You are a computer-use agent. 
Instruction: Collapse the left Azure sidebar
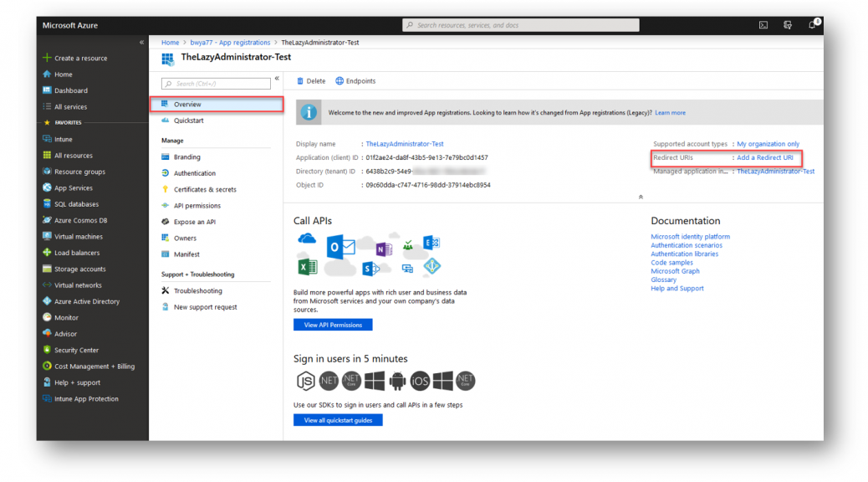coord(141,42)
